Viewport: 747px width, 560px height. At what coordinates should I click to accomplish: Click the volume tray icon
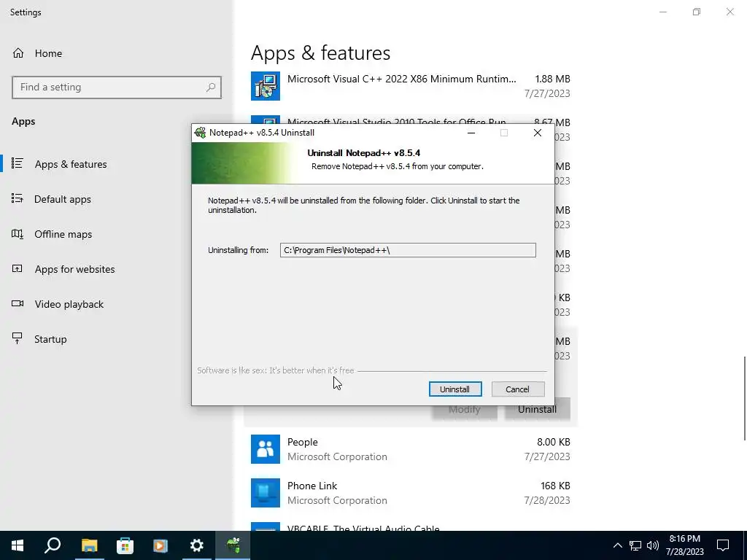653,545
